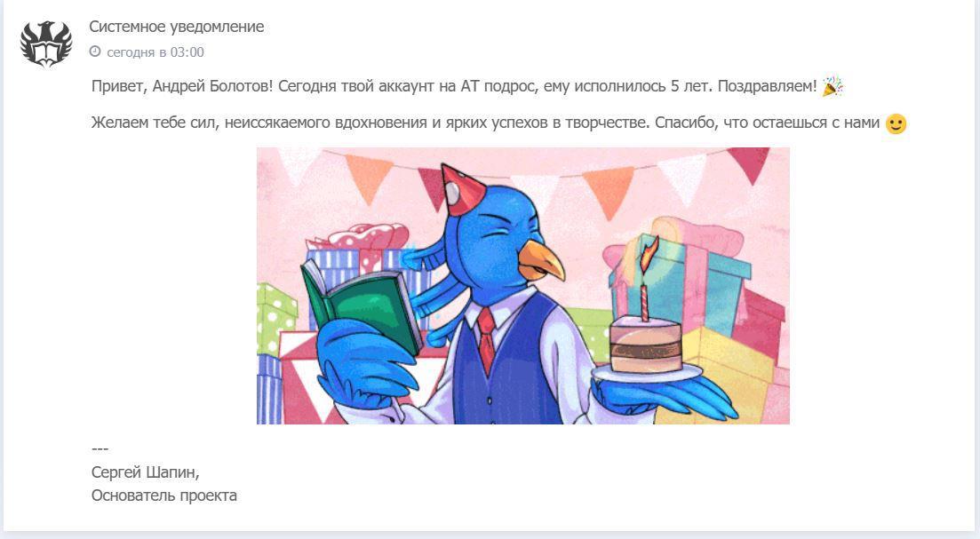The image size is (980, 539).
Task: Click the red party hat on bird
Action: coord(458,188)
